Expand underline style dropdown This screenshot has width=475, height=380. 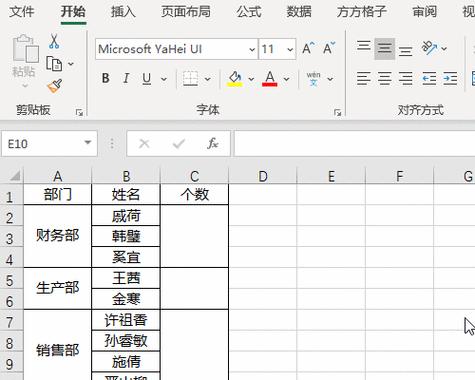pos(164,79)
